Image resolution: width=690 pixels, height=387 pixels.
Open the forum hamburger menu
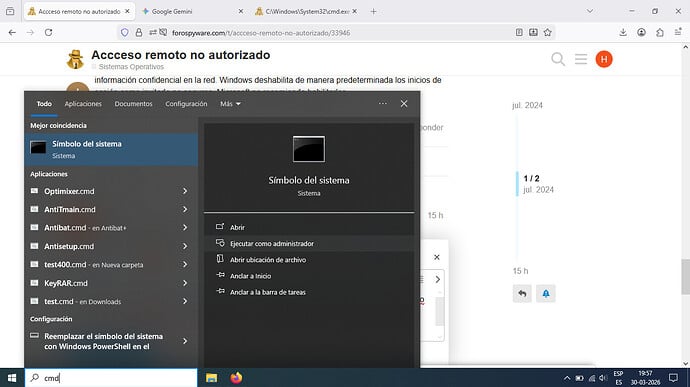[581, 59]
